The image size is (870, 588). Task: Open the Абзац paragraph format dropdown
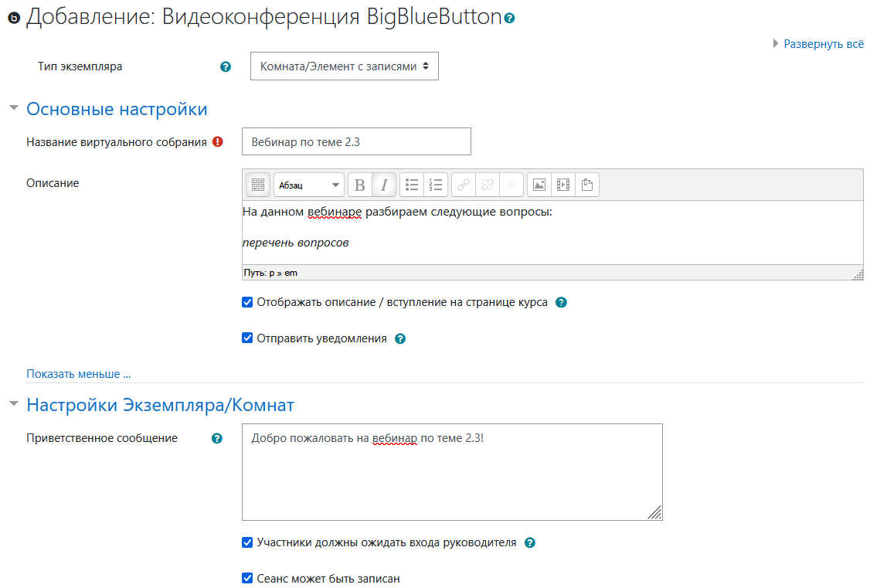tap(309, 185)
